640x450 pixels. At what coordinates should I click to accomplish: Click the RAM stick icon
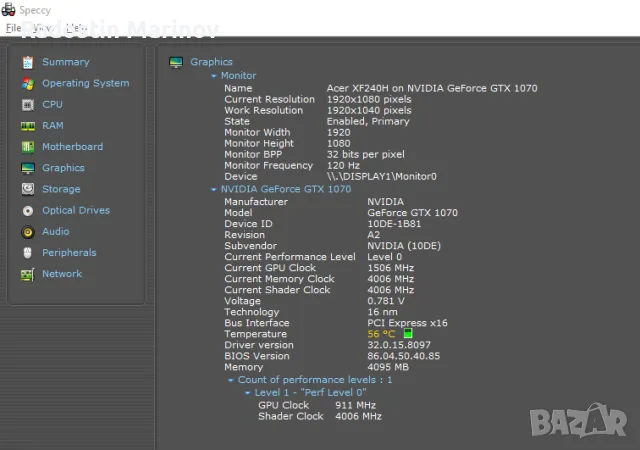(28, 126)
